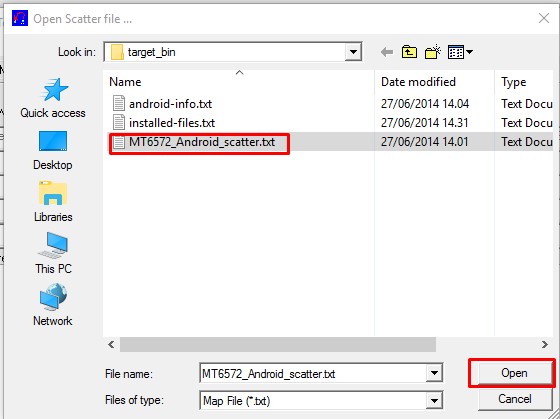Open Network in sidebar

(x=53, y=305)
